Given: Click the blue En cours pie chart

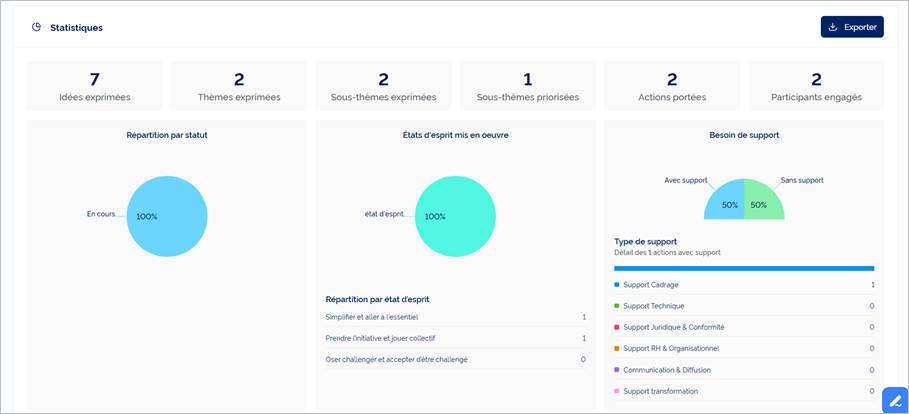Looking at the screenshot, I should (167, 216).
